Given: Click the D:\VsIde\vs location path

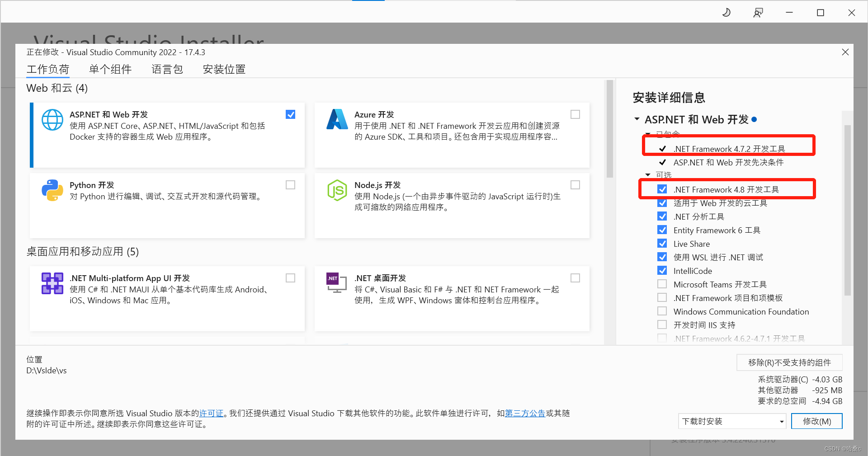Looking at the screenshot, I should coord(47,371).
